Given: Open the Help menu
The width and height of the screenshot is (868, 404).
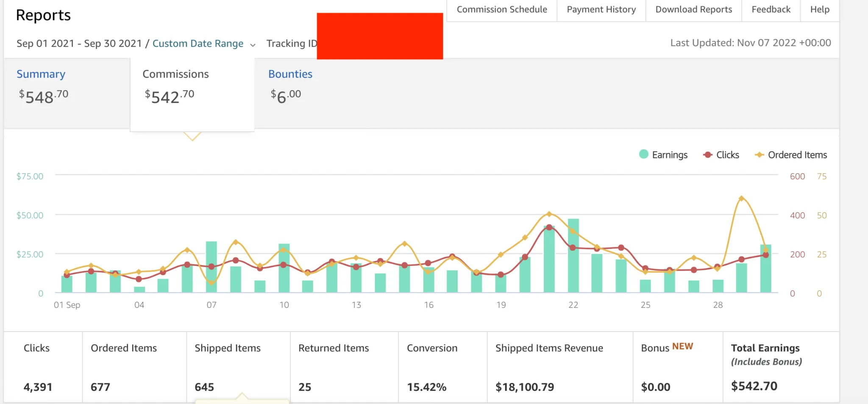Looking at the screenshot, I should pos(820,10).
